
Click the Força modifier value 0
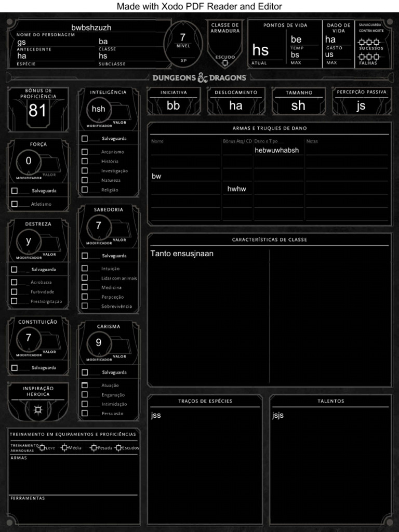click(29, 161)
